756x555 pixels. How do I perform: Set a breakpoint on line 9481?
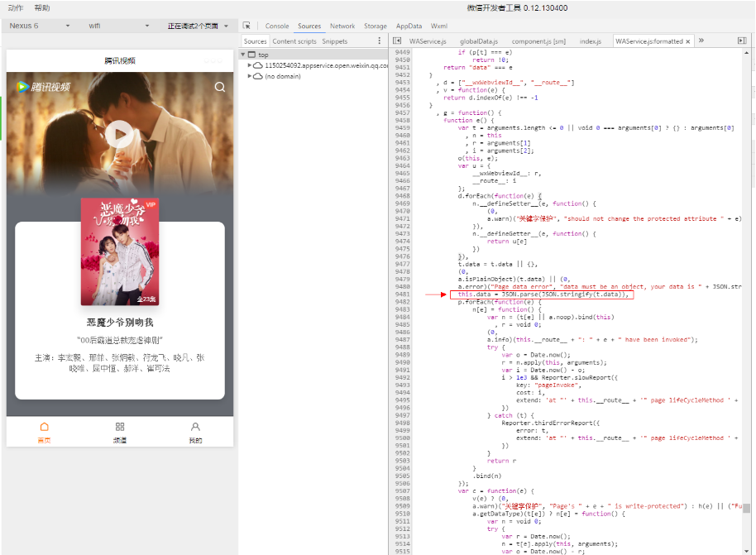point(402,294)
